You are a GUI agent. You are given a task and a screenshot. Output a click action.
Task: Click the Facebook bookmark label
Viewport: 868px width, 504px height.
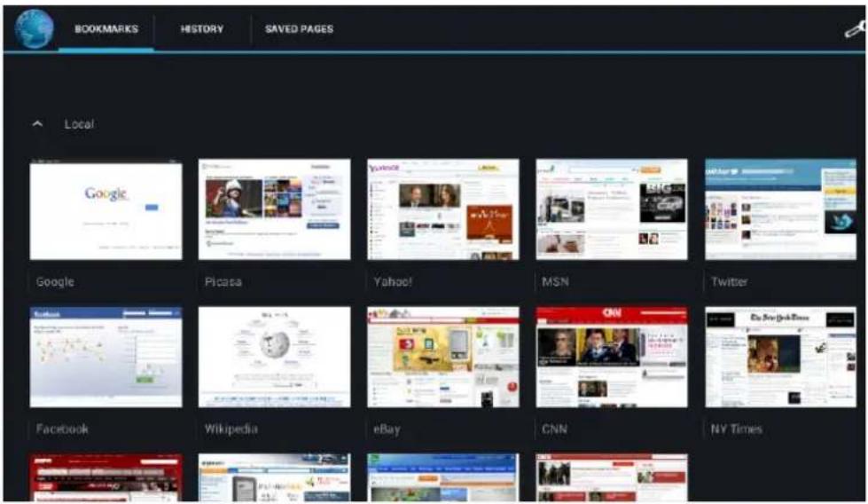tap(62, 429)
